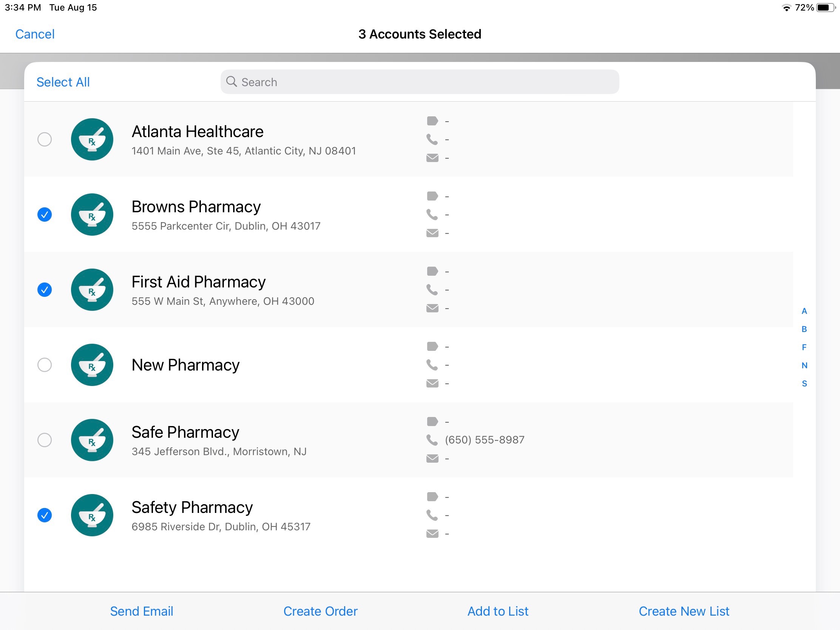This screenshot has width=840, height=630.
Task: Click the Select All button
Action: (x=63, y=82)
